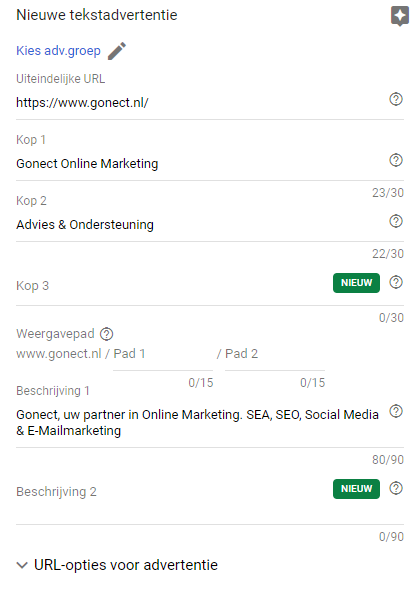Click the Kop 1 field Gonect Online Marketing
Image resolution: width=419 pixels, height=589 pixels.
coord(199,164)
